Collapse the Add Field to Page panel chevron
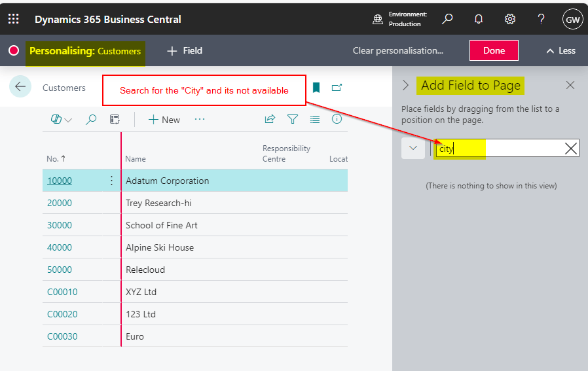 (x=406, y=85)
